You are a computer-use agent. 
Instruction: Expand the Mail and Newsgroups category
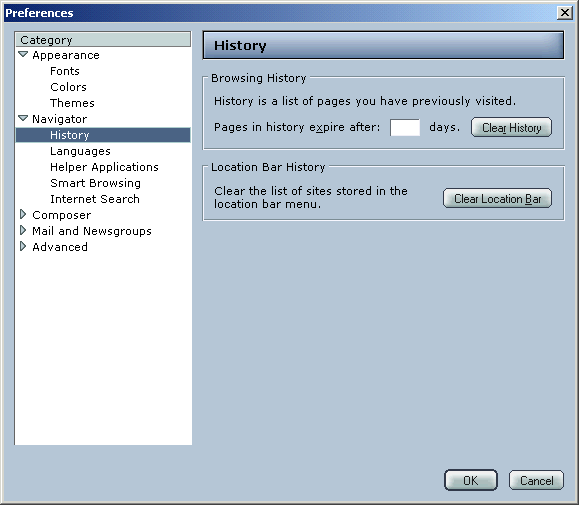23,230
